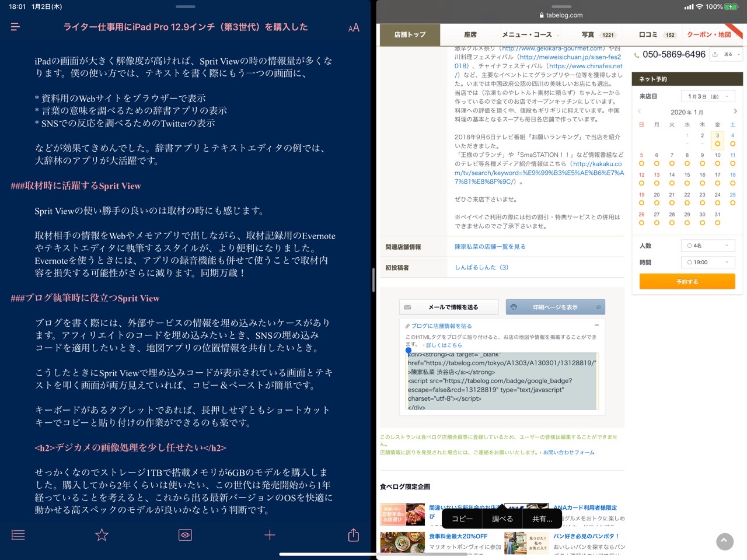747x560 pixels.
Task: Tap the tabelog.com address bar
Action: tap(561, 15)
